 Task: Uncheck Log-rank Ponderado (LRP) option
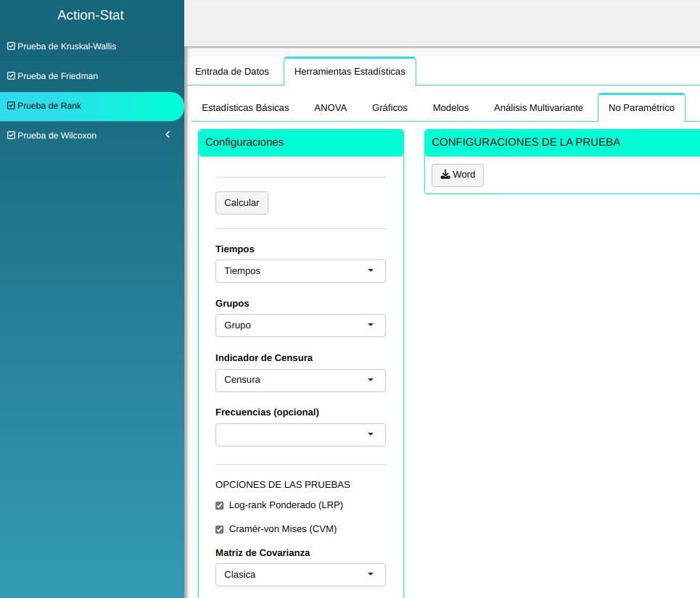tap(220, 505)
